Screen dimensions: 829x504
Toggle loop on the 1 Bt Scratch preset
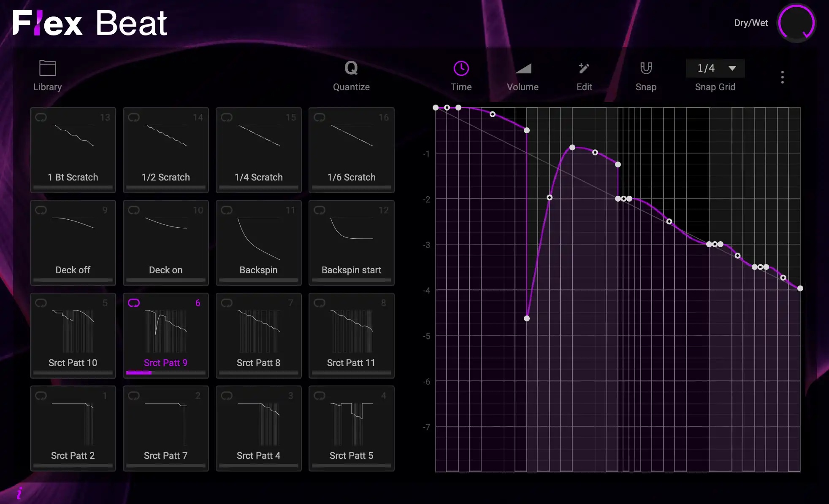[41, 117]
